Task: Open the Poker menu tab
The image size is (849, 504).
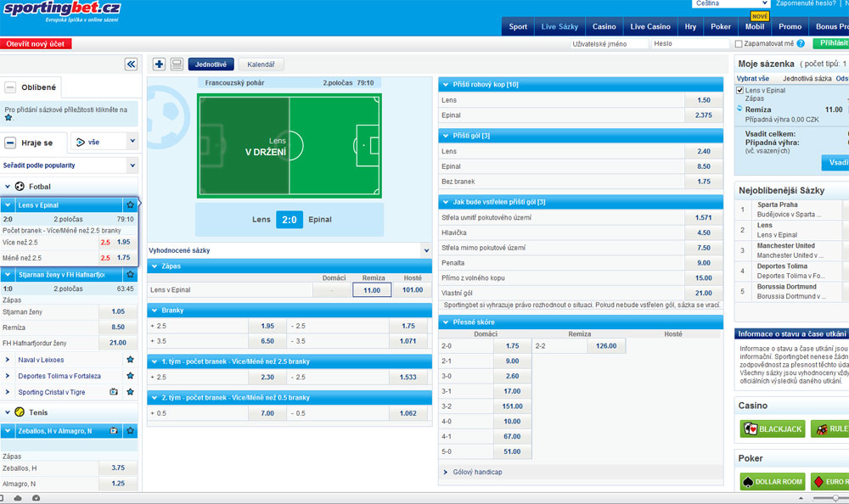Action: coord(720,26)
